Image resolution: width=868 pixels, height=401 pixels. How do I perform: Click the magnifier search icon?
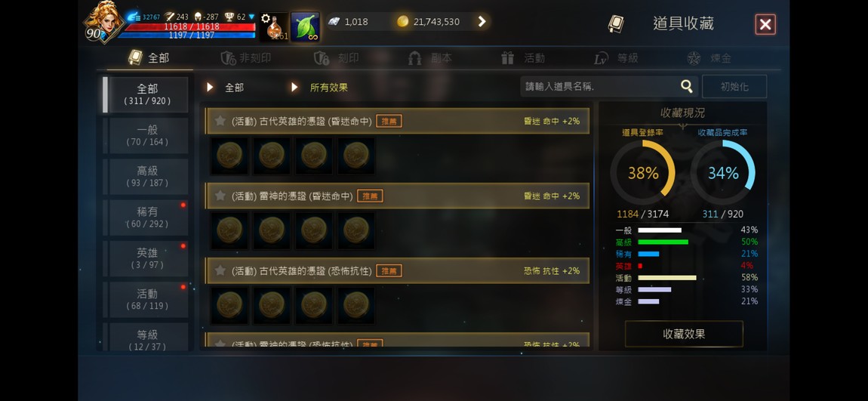(x=686, y=86)
